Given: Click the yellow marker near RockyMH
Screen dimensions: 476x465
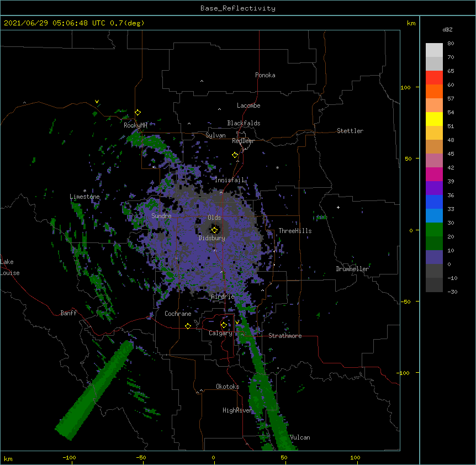Looking at the screenshot, I should tap(138, 113).
